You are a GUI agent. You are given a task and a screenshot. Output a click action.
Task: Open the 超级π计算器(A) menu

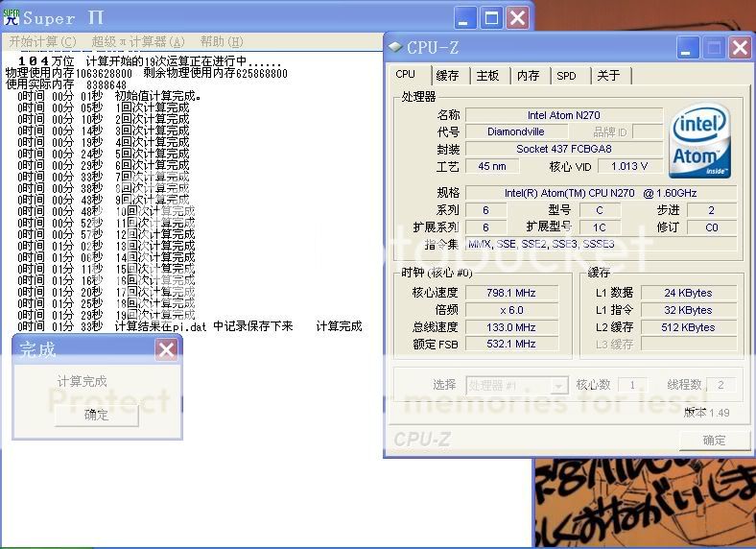[138, 42]
